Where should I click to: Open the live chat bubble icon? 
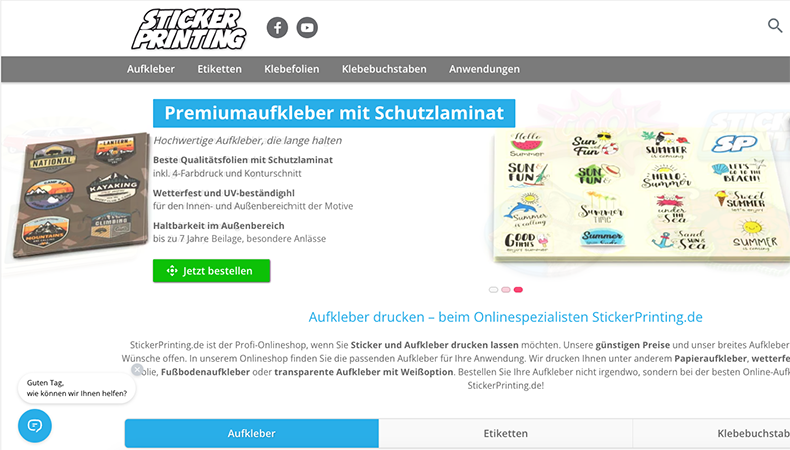point(35,426)
